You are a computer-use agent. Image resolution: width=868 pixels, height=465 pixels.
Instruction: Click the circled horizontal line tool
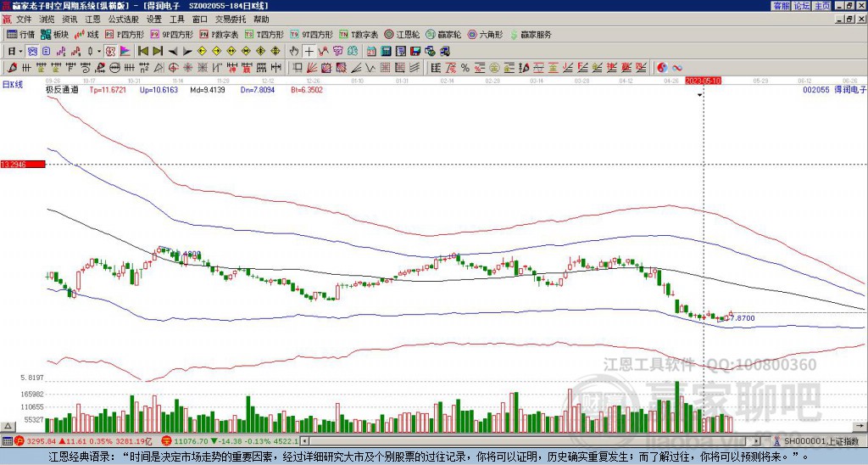click(x=114, y=68)
